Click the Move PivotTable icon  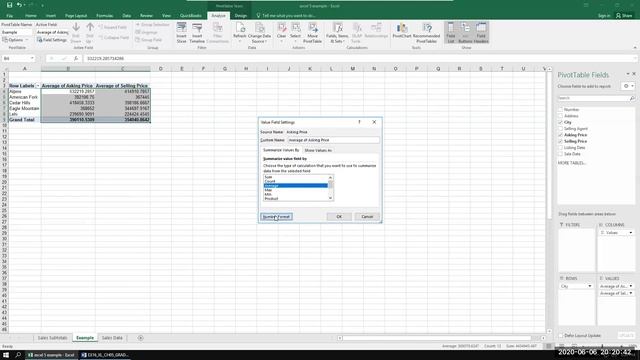[313, 27]
